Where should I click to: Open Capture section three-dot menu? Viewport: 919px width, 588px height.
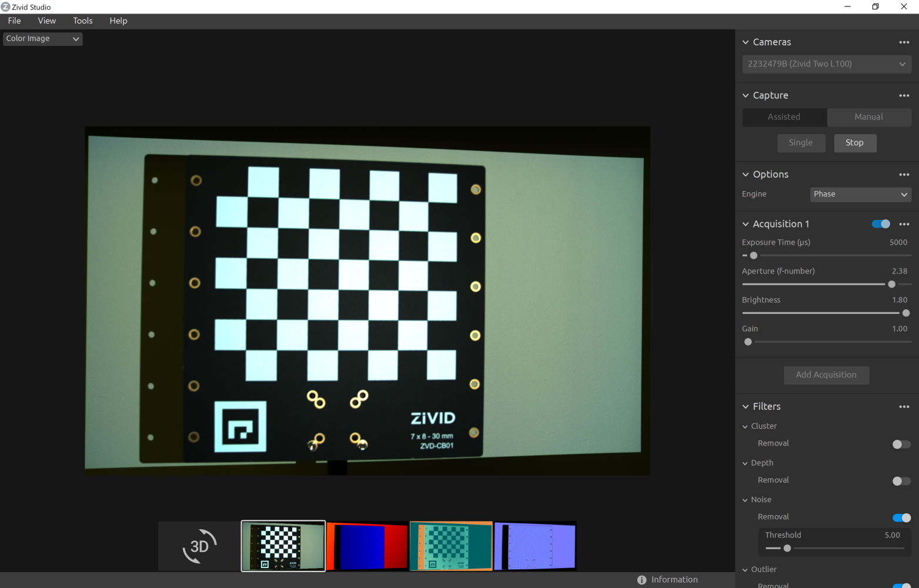904,95
